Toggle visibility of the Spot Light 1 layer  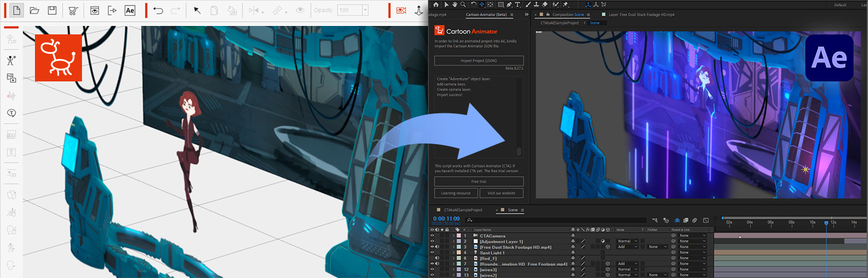click(x=432, y=253)
